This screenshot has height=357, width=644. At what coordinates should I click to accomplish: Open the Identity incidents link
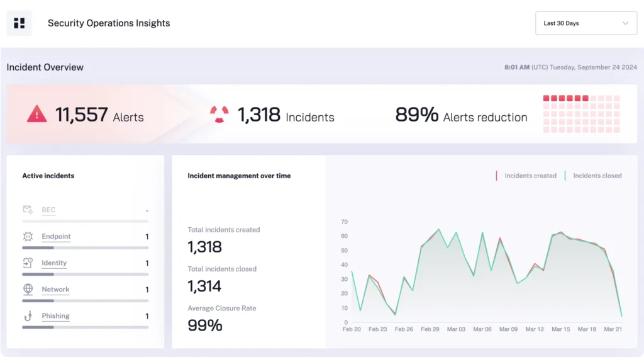click(54, 263)
